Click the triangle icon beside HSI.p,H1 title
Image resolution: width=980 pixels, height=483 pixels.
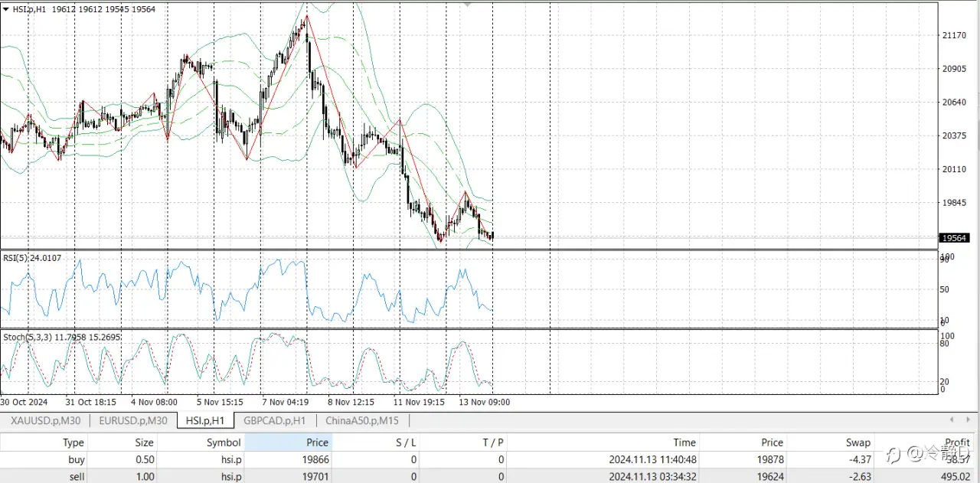6,9
